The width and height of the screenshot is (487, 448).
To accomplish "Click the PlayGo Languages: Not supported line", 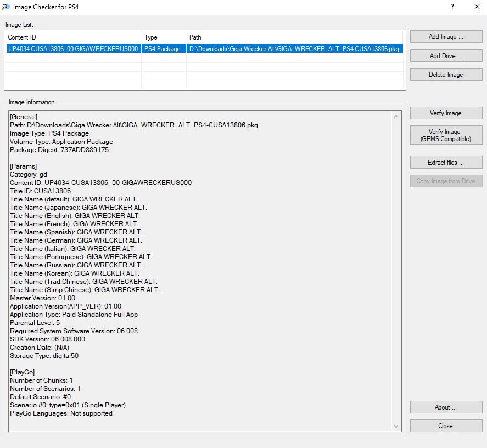I will [x=61, y=413].
